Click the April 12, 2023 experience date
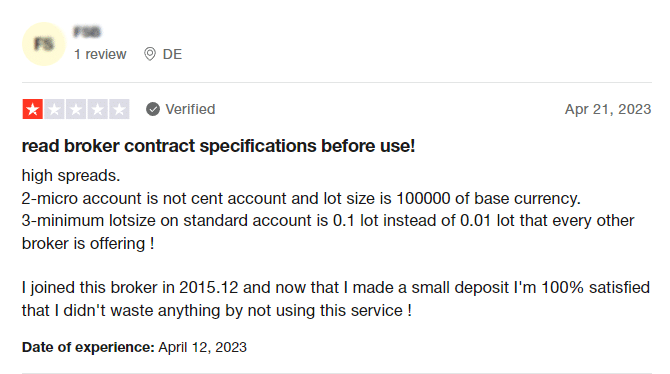Image resolution: width=670 pixels, height=374 pixels. coord(203,347)
